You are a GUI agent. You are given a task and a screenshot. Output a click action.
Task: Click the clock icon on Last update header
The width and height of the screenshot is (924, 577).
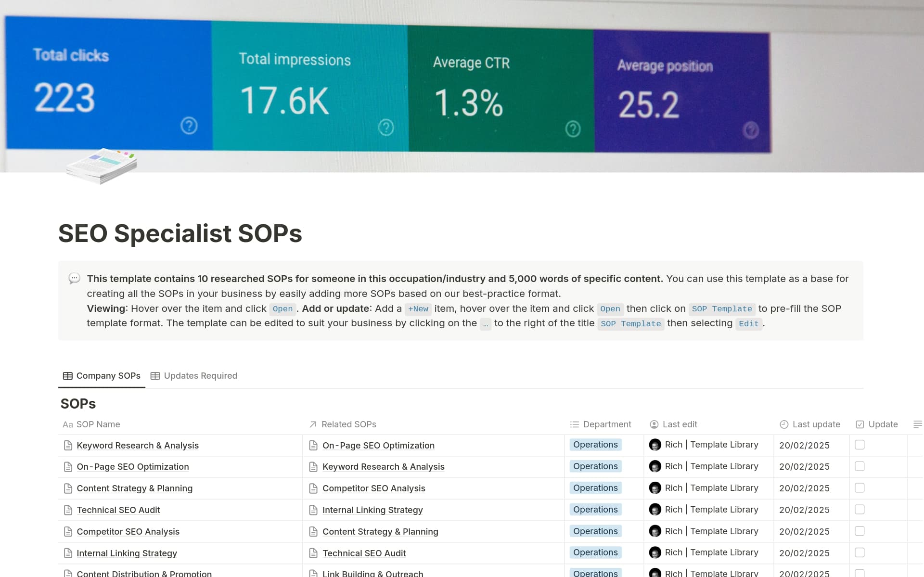(783, 424)
